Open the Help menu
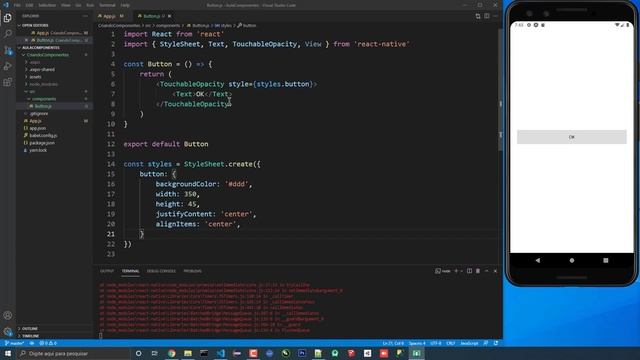This screenshot has height=360, width=640. [x=125, y=5]
